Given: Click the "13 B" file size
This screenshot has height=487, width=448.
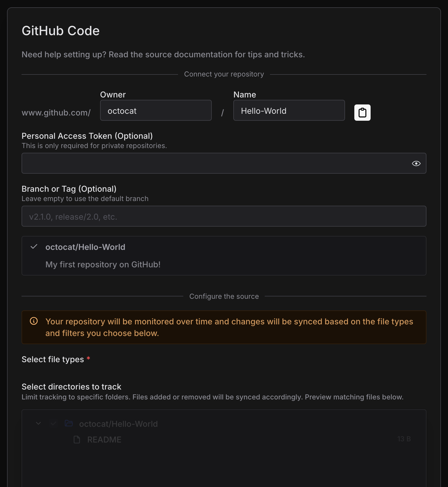Looking at the screenshot, I should [404, 439].
